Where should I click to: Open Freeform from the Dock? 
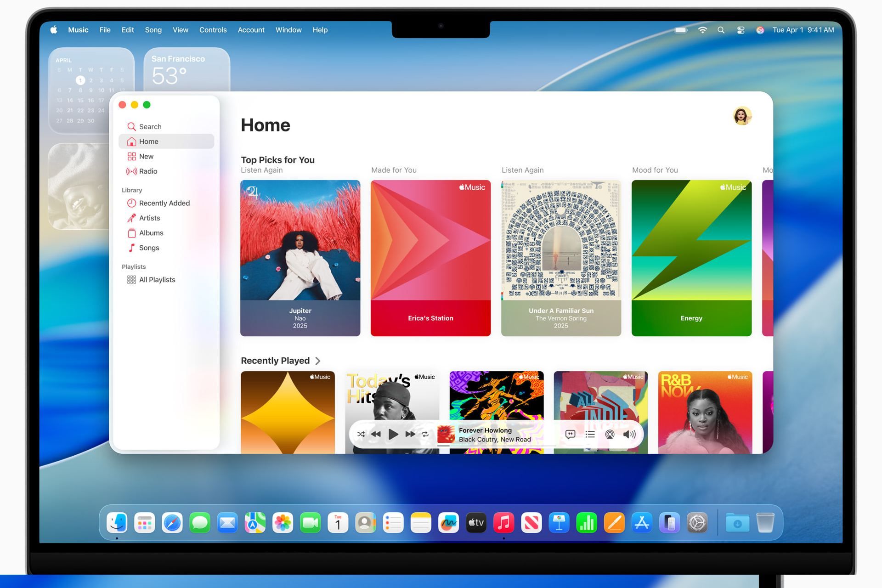449,523
